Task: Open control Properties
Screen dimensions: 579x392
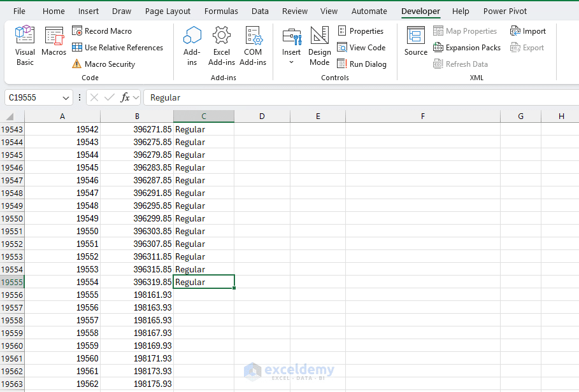Action: 361,31
